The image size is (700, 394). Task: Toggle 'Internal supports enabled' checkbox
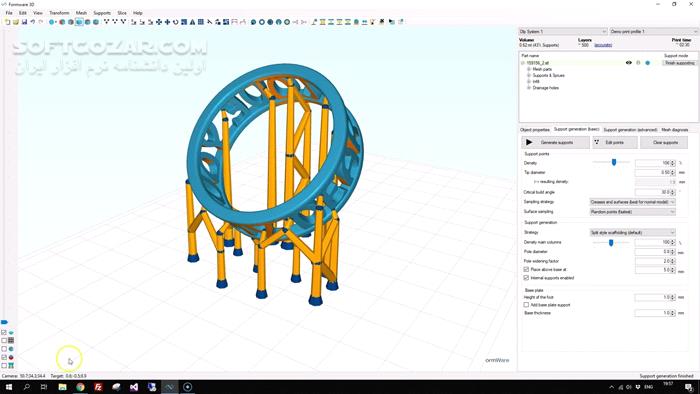pos(526,278)
